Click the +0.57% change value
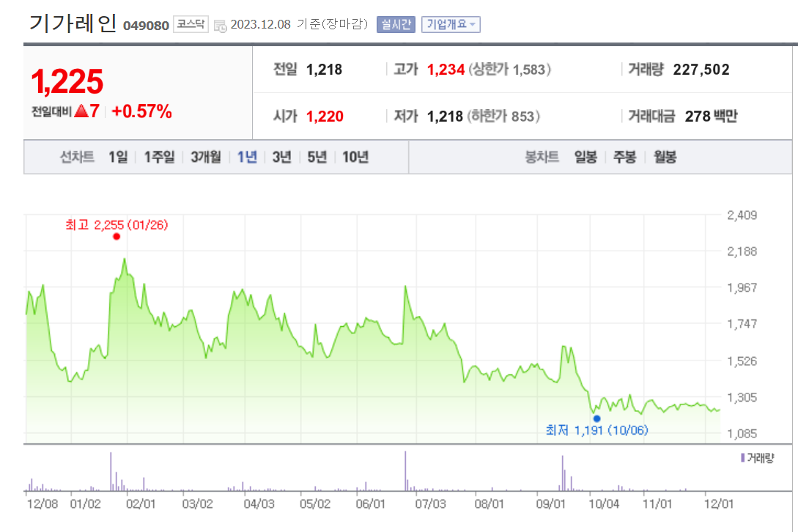Image resolution: width=798 pixels, height=532 pixels. [x=141, y=111]
